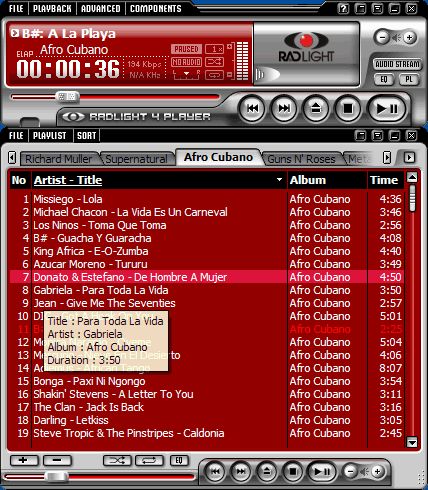Viewport: 428px width, 490px height.
Task: Select track 'Missiego - Lola'
Action: point(207,199)
